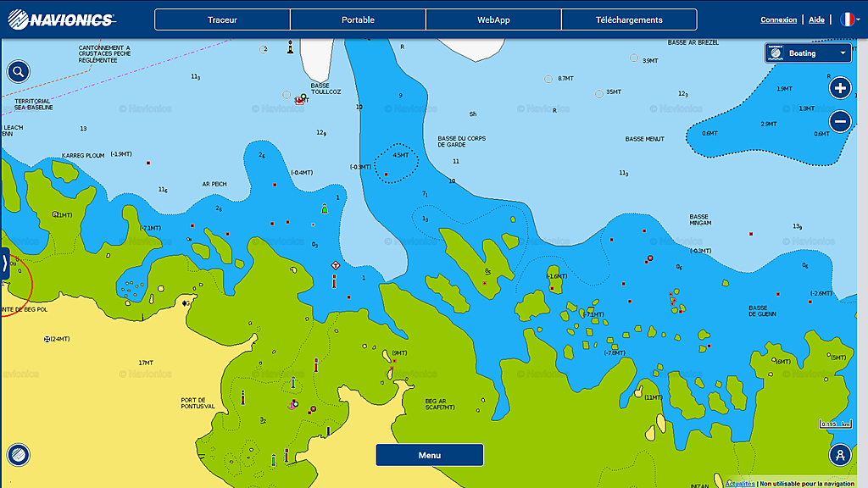Click the PORT DE PONTUSVAL label
Viewport: 868px width, 488px height.
click(x=198, y=403)
